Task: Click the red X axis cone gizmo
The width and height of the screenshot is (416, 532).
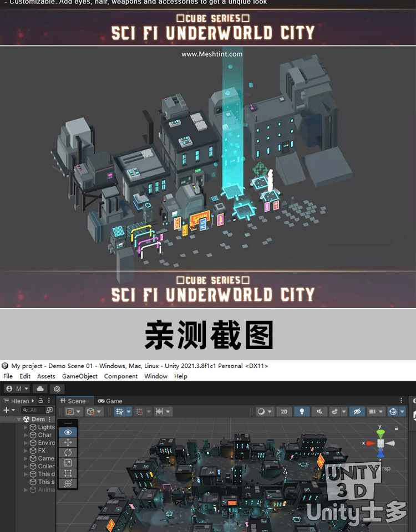Action: [371, 443]
